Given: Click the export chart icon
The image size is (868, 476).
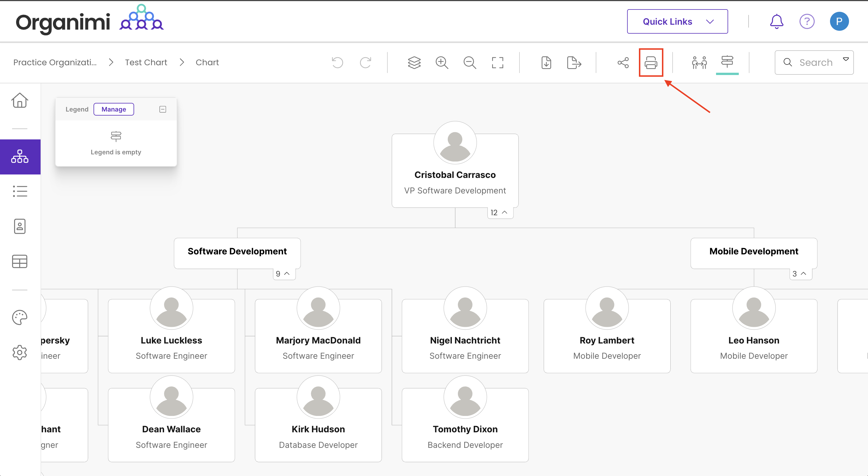Looking at the screenshot, I should (574, 63).
